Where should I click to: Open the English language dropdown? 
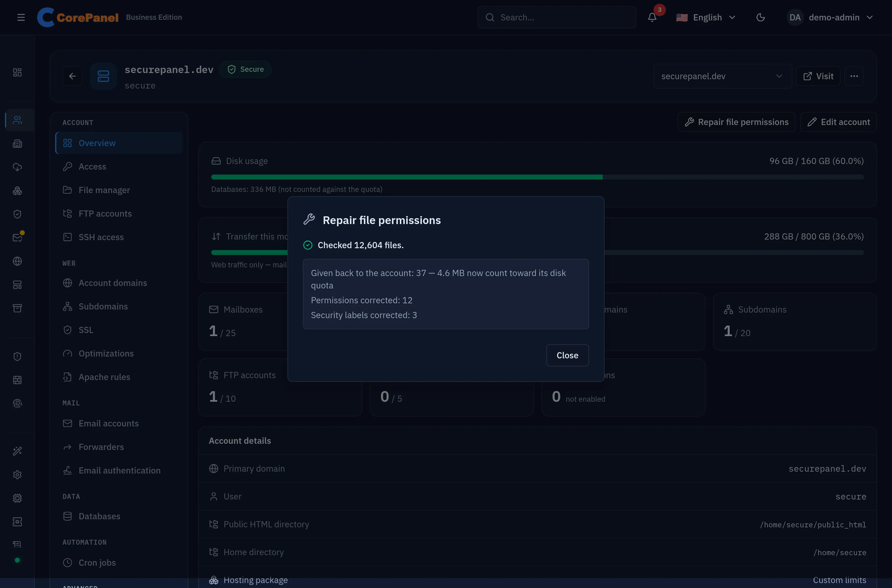point(706,17)
